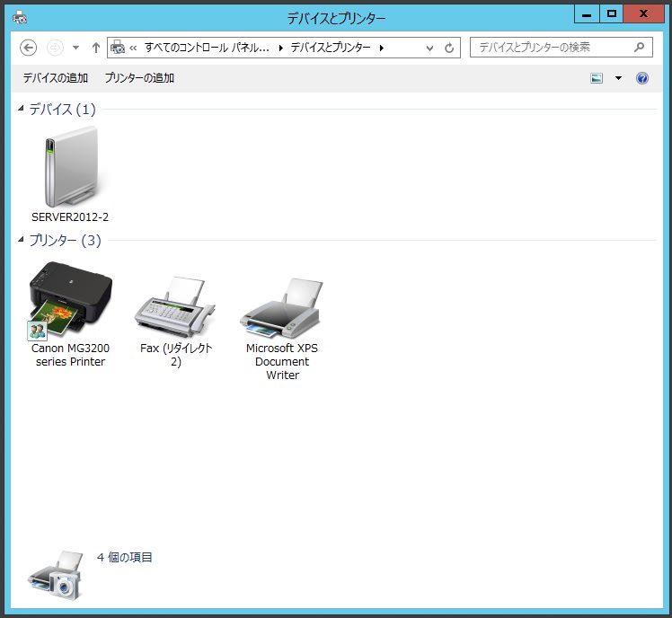Image resolution: width=672 pixels, height=618 pixels.
Task: Click the SERVER2012-2 label text
Action: pos(70,217)
